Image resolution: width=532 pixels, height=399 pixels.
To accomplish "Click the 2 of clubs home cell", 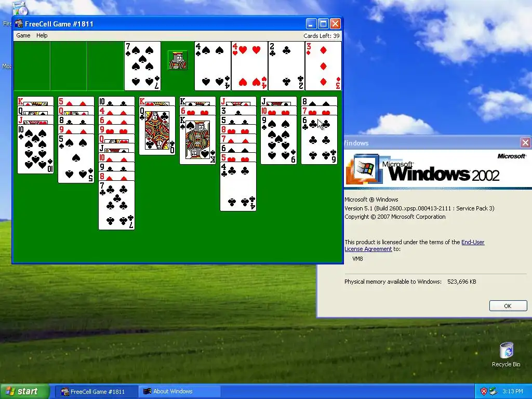I will coord(286,66).
